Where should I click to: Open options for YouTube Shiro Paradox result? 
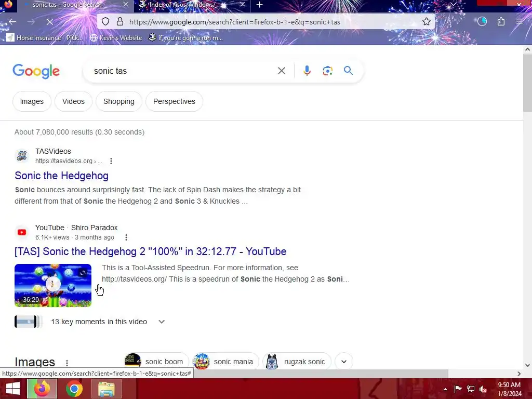pos(126,237)
